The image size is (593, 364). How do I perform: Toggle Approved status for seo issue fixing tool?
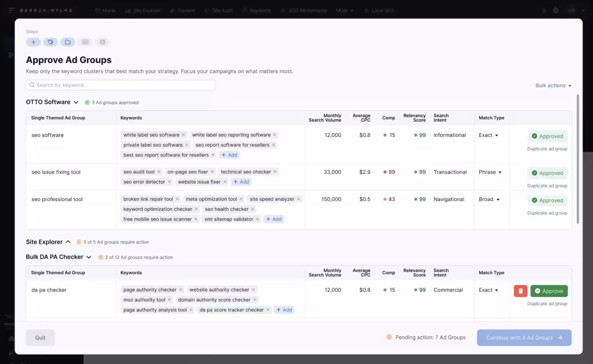click(547, 173)
